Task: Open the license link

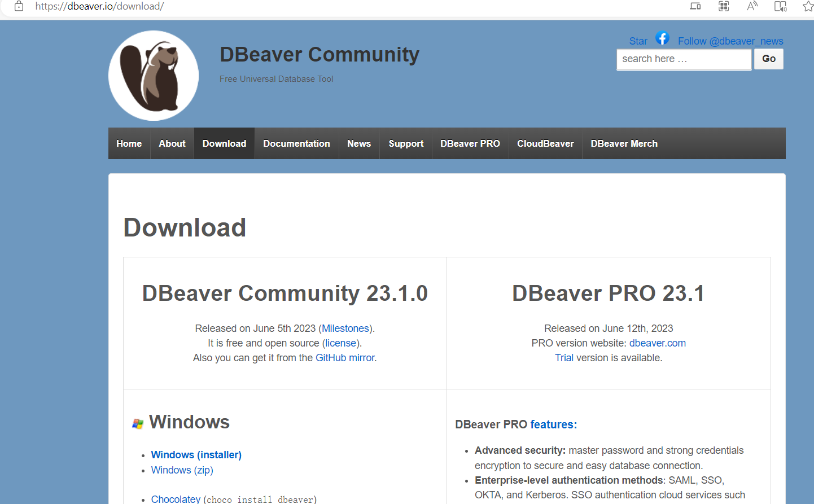Action: 341,343
